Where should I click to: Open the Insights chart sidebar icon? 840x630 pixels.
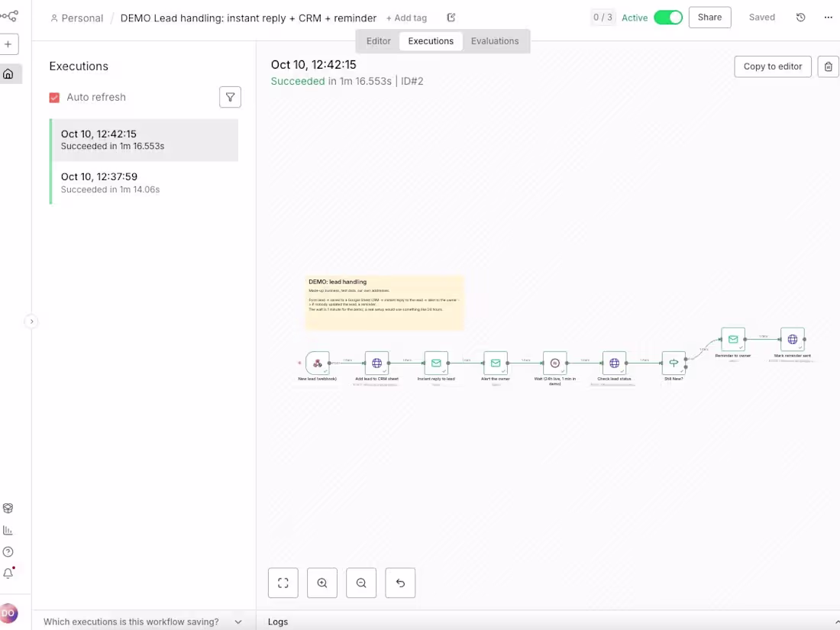pos(8,531)
